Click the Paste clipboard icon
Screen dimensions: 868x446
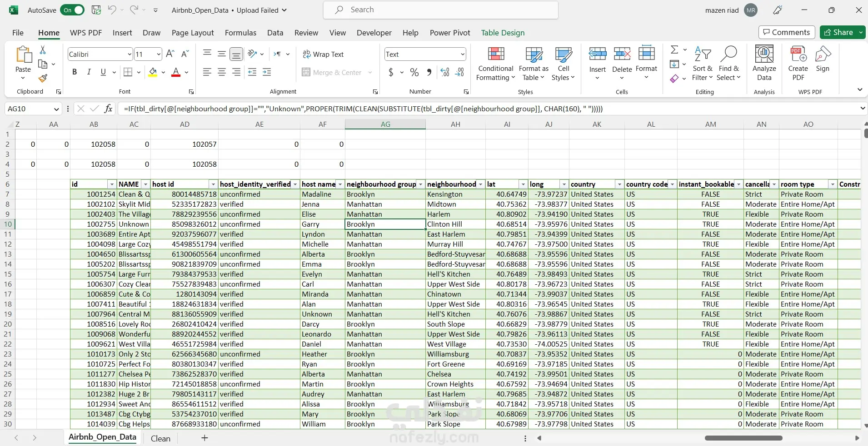[x=23, y=55]
